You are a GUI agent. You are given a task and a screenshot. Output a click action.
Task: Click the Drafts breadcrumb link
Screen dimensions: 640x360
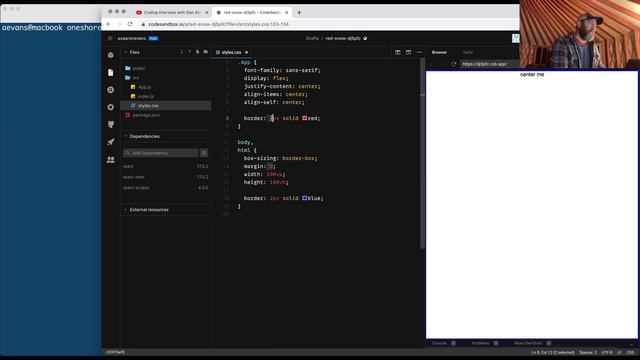pos(312,38)
